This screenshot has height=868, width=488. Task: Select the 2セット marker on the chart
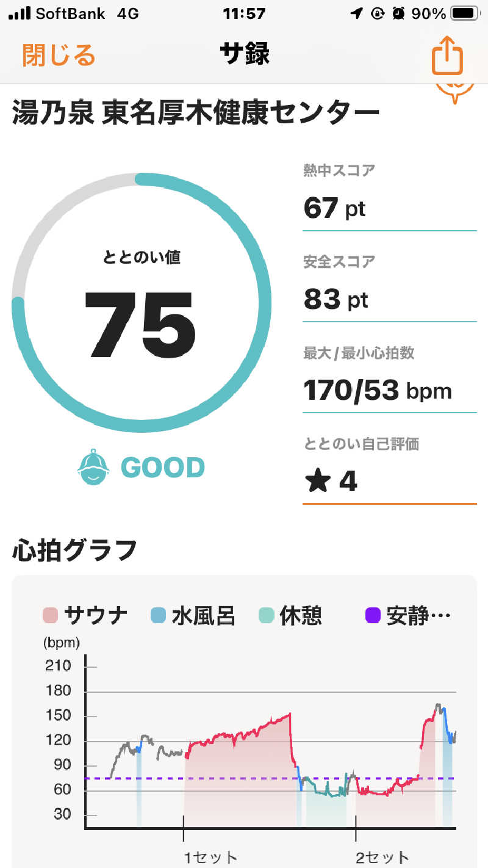[382, 856]
